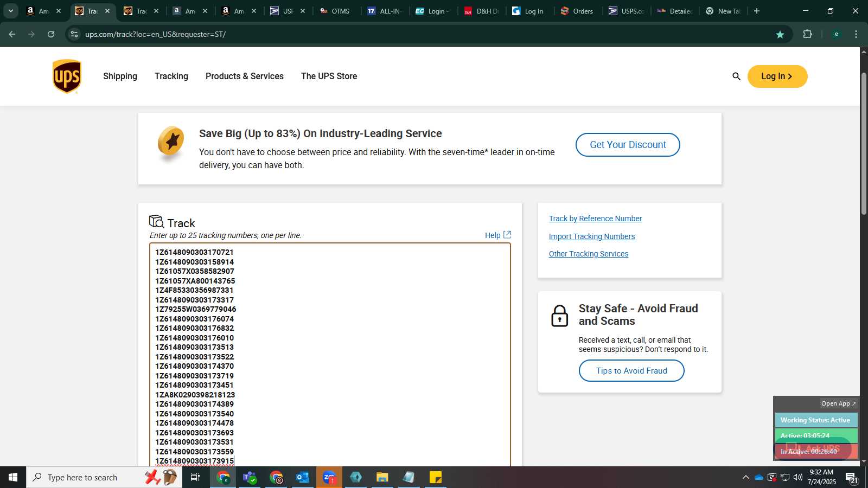Open File Explorer from taskbar

pyautogui.click(x=382, y=477)
